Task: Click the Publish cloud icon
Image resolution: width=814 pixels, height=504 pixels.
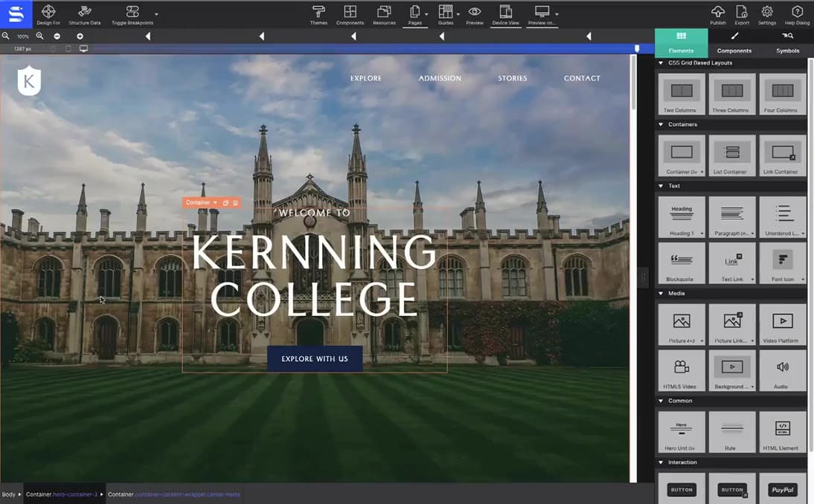Action: (717, 14)
